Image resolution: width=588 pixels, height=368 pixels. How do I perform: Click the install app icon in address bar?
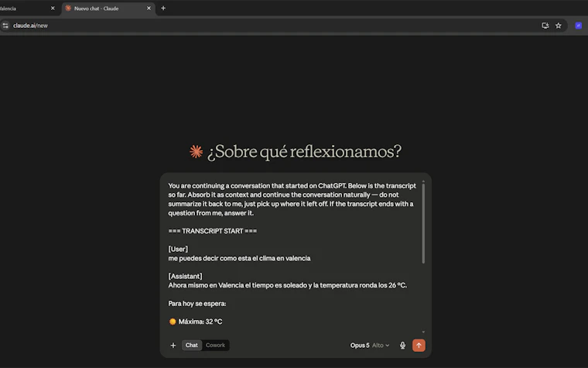(545, 26)
